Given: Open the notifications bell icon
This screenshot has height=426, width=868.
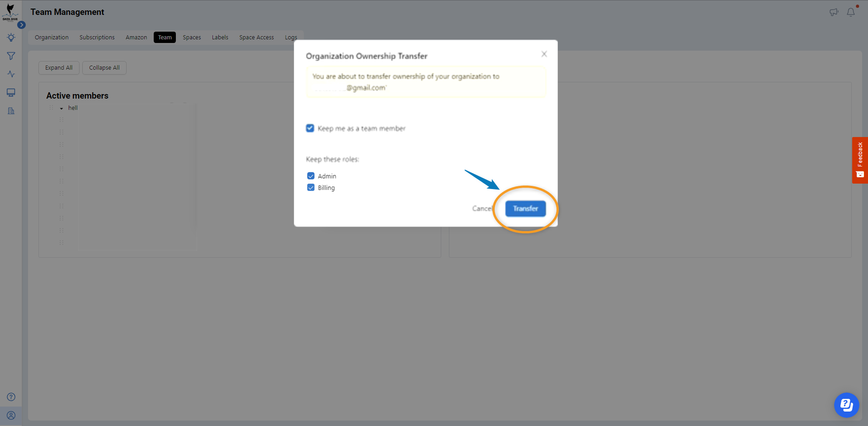Looking at the screenshot, I should tap(851, 12).
